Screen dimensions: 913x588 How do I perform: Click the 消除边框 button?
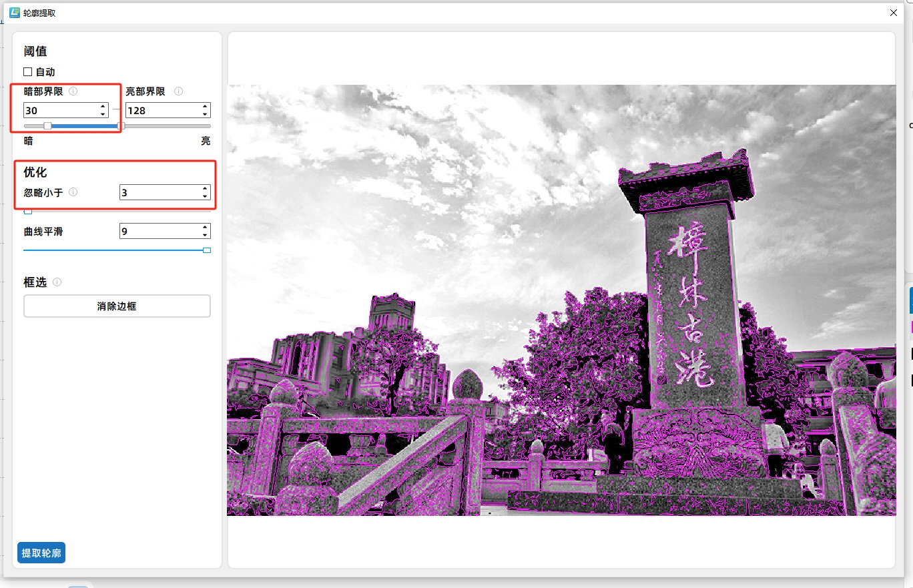117,306
